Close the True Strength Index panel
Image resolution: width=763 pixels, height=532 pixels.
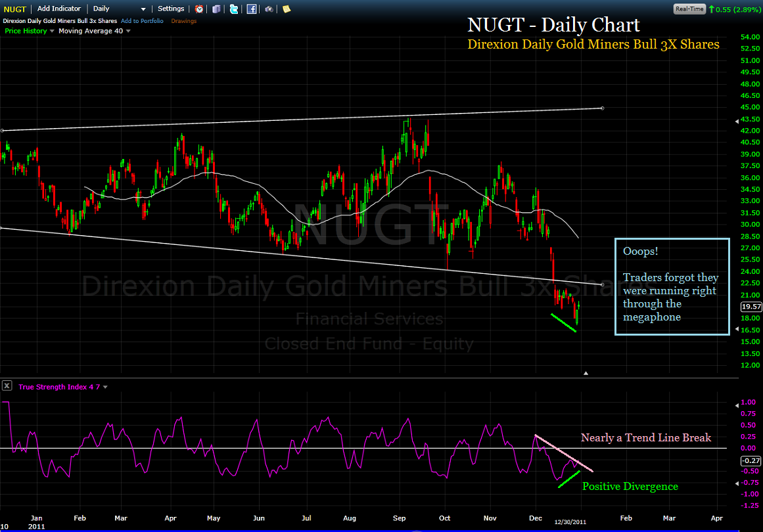click(7, 386)
